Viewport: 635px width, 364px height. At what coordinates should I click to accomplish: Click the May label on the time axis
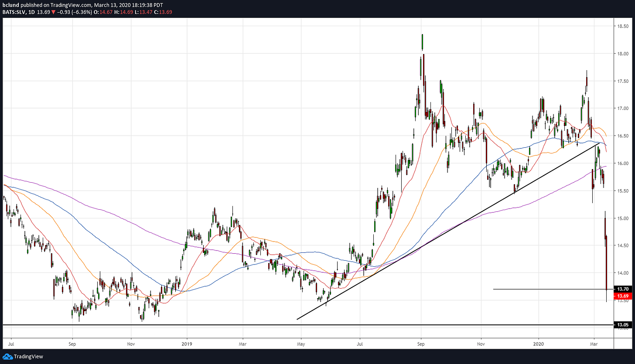coord(301,343)
